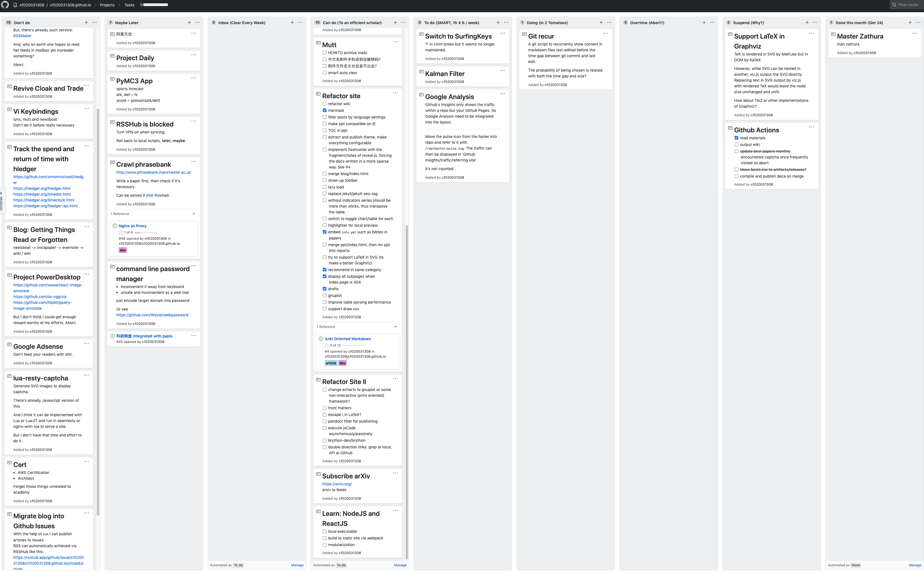The image size is (924, 573).
Task: Open seekpassword GitHub link
Action: (x=152, y=315)
